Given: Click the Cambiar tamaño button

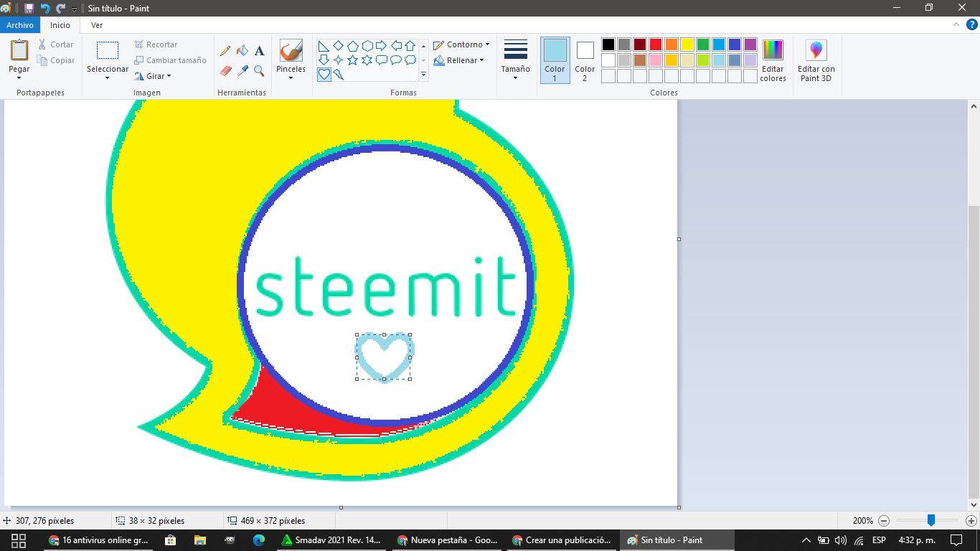Looking at the screenshot, I should (170, 60).
